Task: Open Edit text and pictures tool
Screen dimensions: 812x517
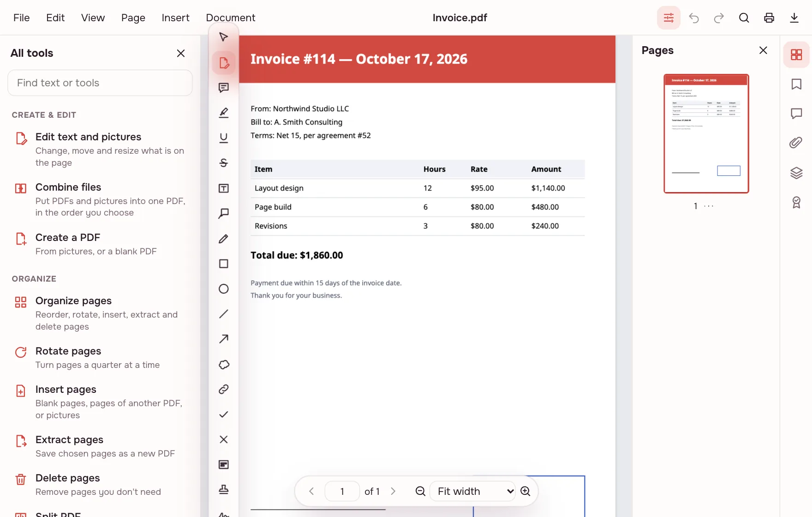Action: pyautogui.click(x=100, y=150)
